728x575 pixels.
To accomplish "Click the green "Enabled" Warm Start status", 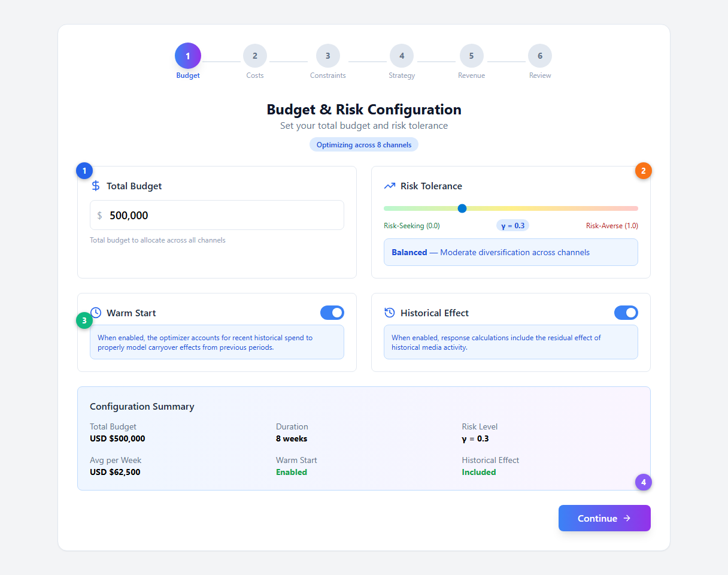I will (x=292, y=472).
